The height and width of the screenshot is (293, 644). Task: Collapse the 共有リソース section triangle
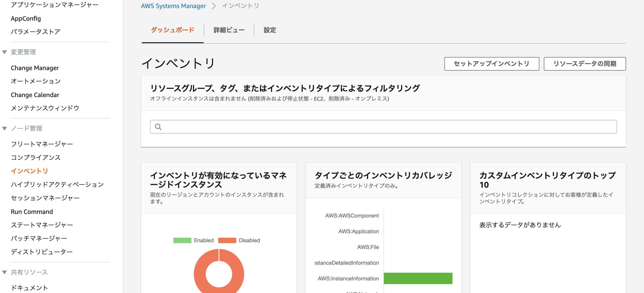coord(4,272)
